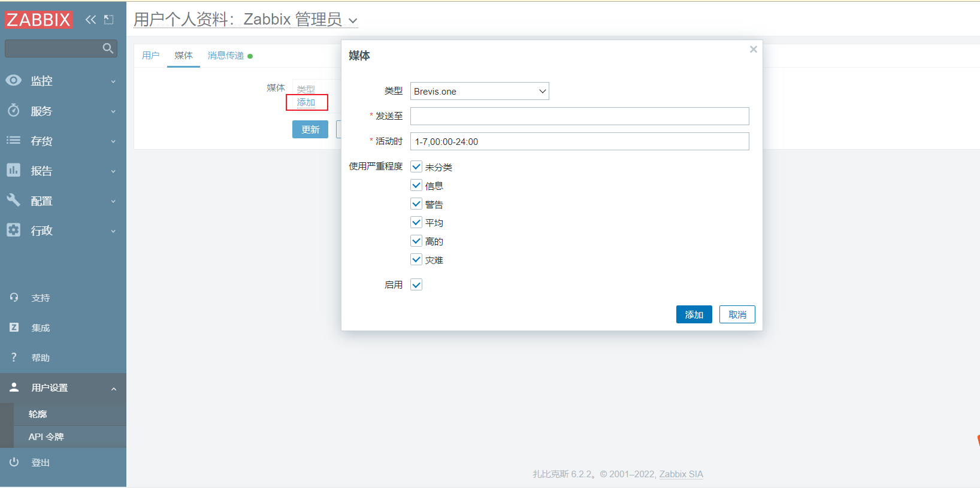Click the 支持 label
The image size is (980, 488).
(41, 298)
